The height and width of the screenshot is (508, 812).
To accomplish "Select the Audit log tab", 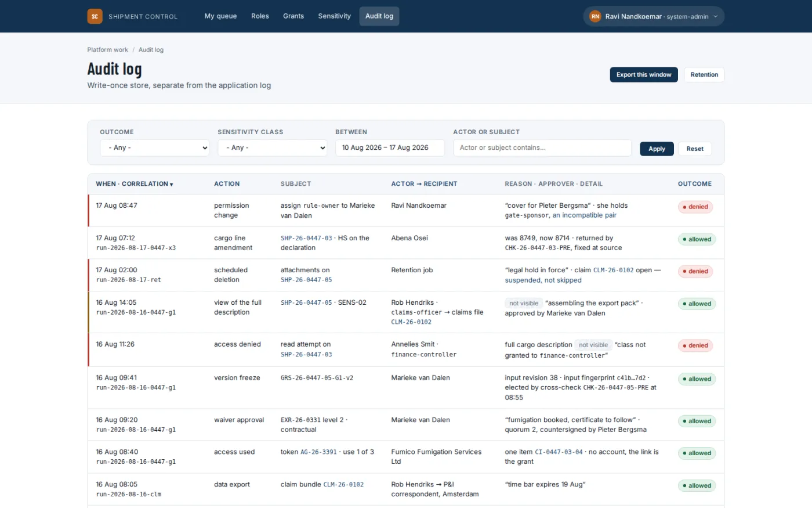I will pyautogui.click(x=379, y=16).
